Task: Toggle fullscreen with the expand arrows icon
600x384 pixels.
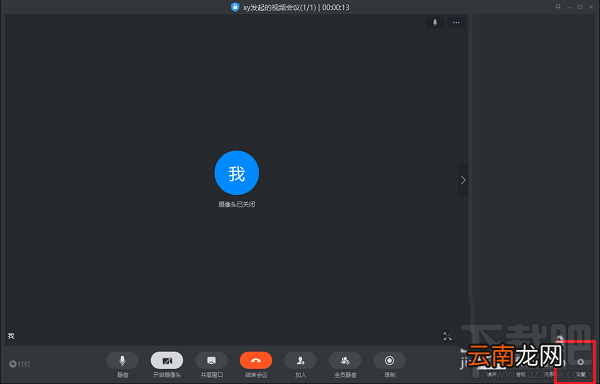Action: coord(447,336)
